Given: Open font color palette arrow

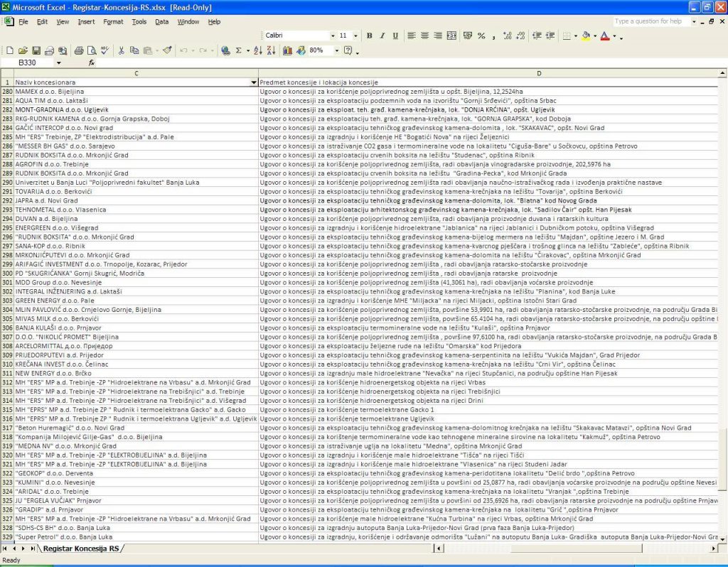Looking at the screenshot, I should [614, 36].
